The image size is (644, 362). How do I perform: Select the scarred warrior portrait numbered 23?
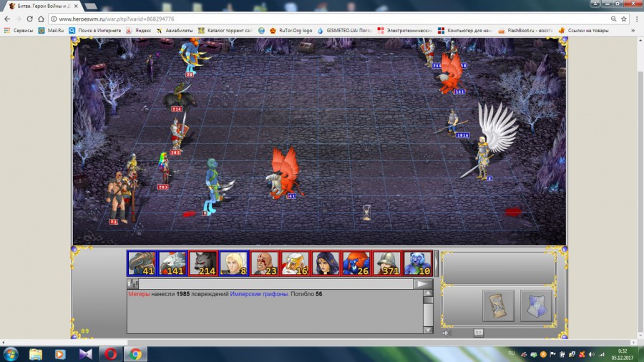pos(264,263)
